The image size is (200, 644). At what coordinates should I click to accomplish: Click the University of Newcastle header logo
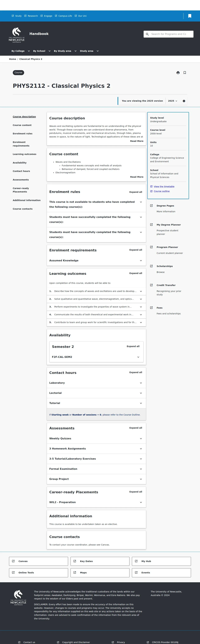[x=17, y=35]
